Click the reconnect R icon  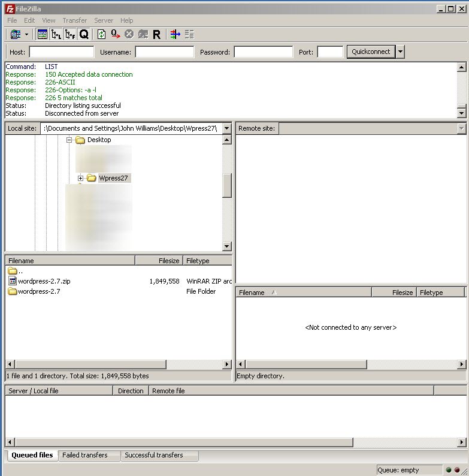pos(156,35)
